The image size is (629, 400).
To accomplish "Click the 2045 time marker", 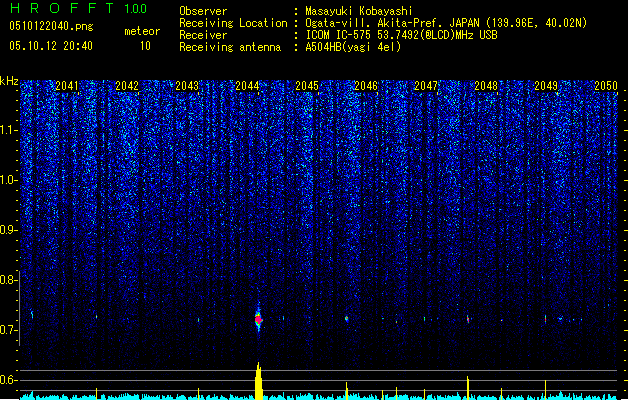I will 307,86.
